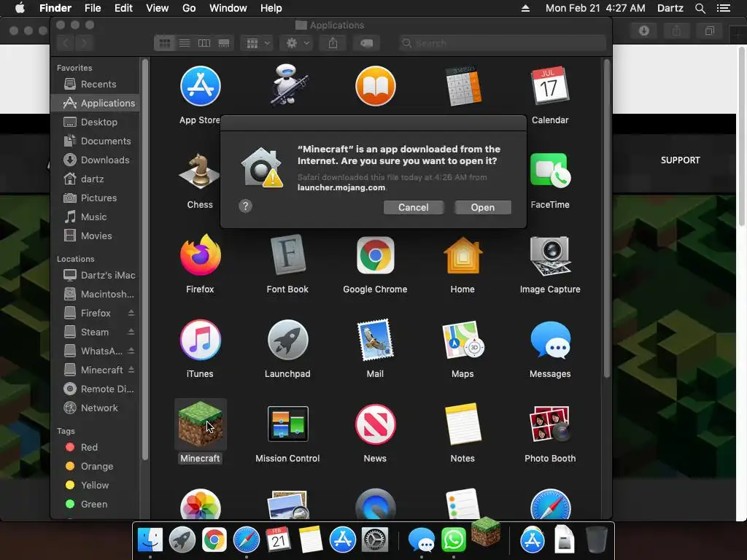747x560 pixels.
Task: Select Desktop in Finder sidebar
Action: click(96, 122)
